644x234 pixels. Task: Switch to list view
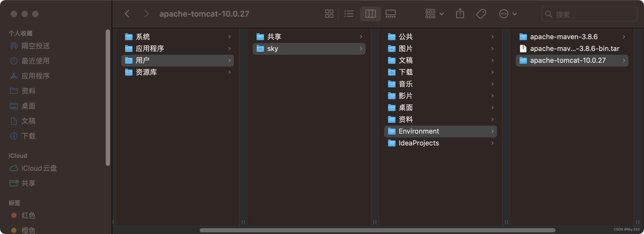click(349, 14)
